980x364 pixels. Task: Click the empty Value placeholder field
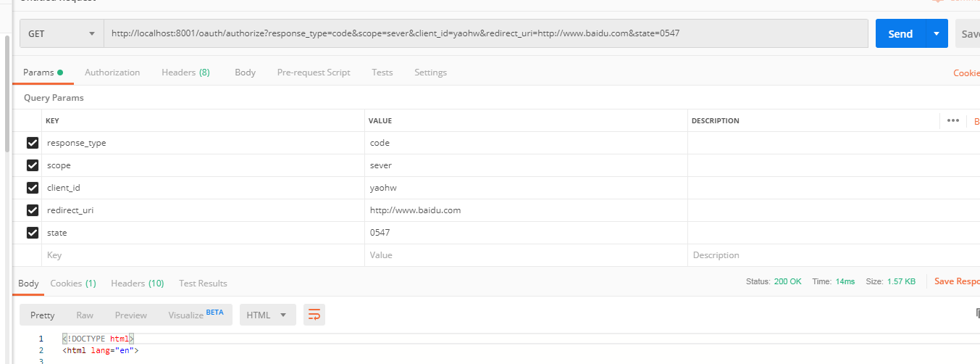click(526, 255)
